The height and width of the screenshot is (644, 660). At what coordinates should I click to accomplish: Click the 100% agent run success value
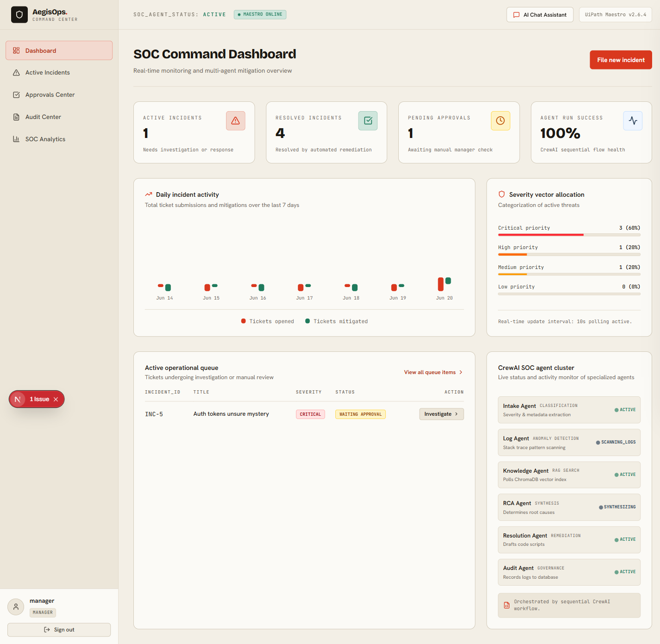pos(560,133)
